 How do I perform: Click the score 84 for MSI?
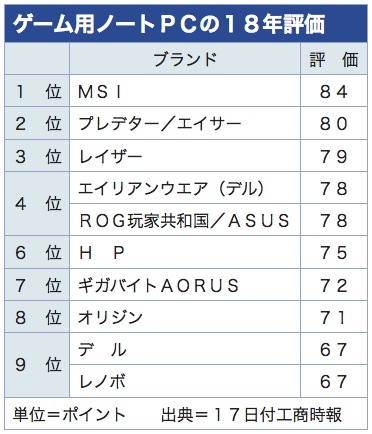tap(334, 91)
